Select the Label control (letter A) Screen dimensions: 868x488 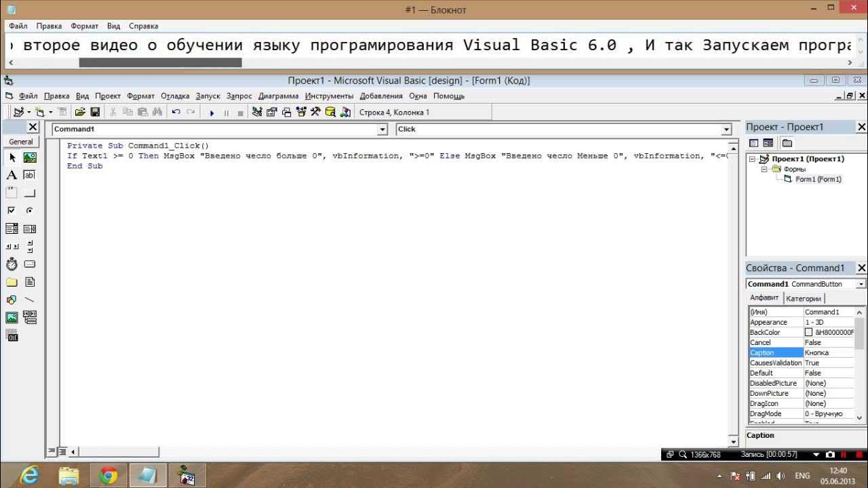(x=12, y=175)
